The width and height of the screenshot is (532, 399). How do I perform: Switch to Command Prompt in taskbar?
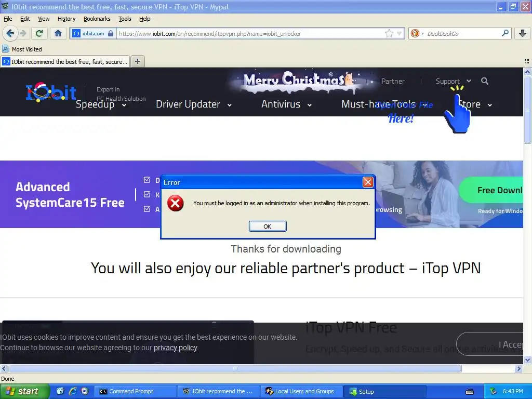(135, 391)
